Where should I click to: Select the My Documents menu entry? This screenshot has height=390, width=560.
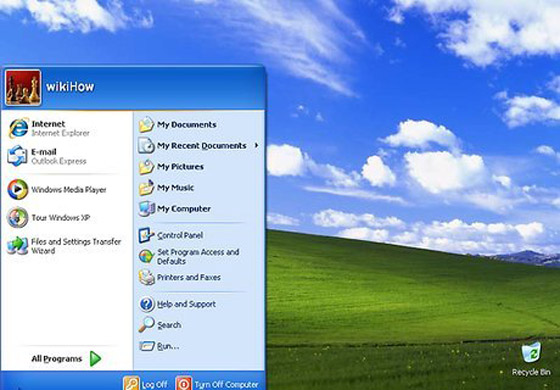coord(199,125)
